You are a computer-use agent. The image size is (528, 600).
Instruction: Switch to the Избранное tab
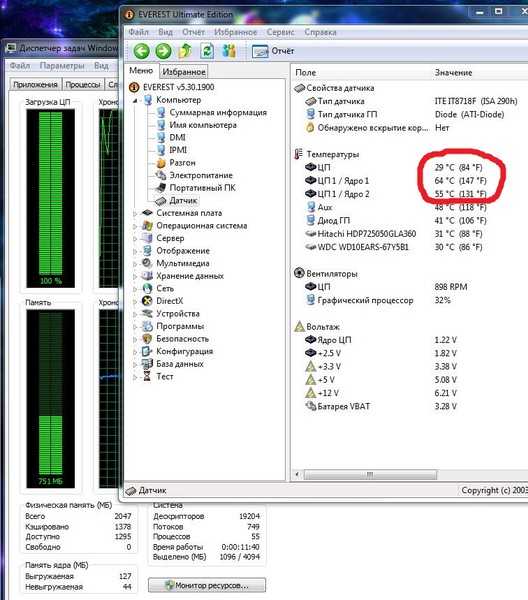pyautogui.click(x=184, y=72)
